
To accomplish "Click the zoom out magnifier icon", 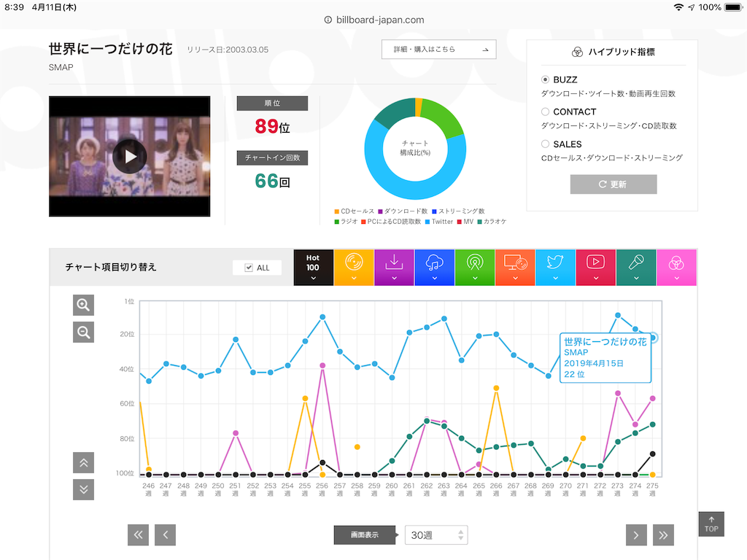I will [83, 332].
